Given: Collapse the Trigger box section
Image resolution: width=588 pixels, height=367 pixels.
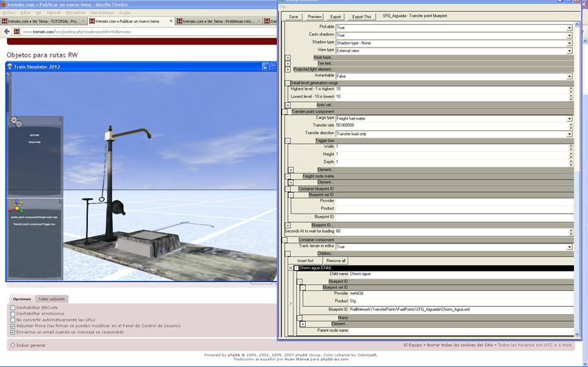Looking at the screenshot, I should click(x=288, y=140).
